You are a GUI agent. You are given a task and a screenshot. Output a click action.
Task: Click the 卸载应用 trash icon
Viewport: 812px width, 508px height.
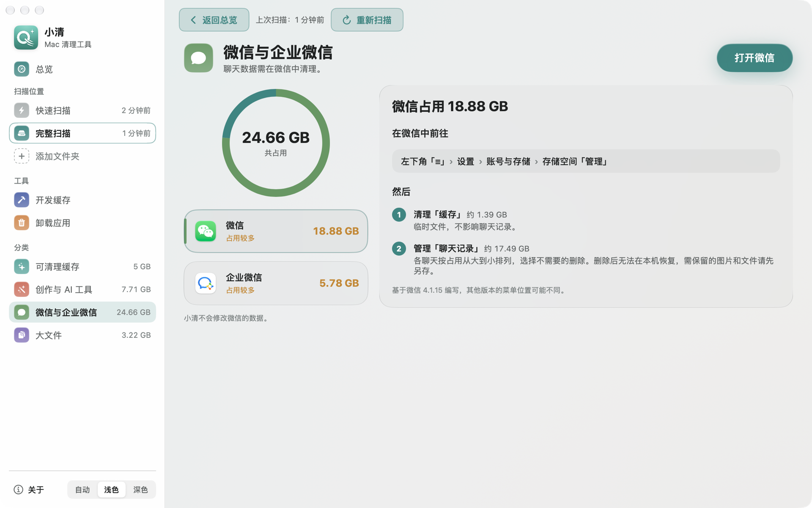22,223
